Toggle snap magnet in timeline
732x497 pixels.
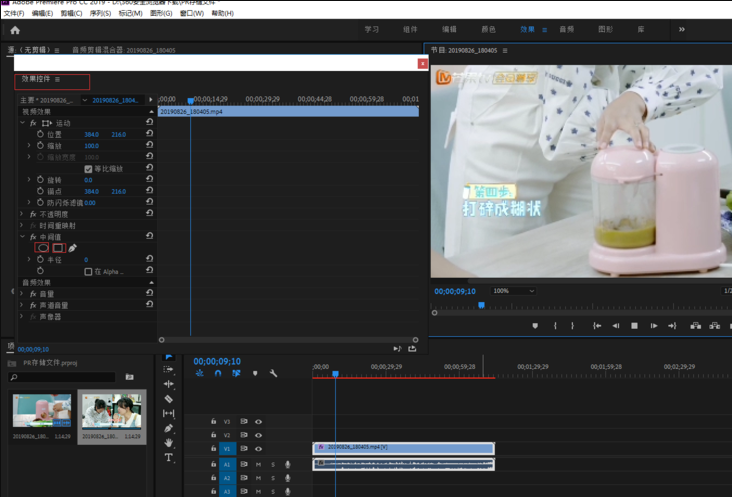coord(218,373)
